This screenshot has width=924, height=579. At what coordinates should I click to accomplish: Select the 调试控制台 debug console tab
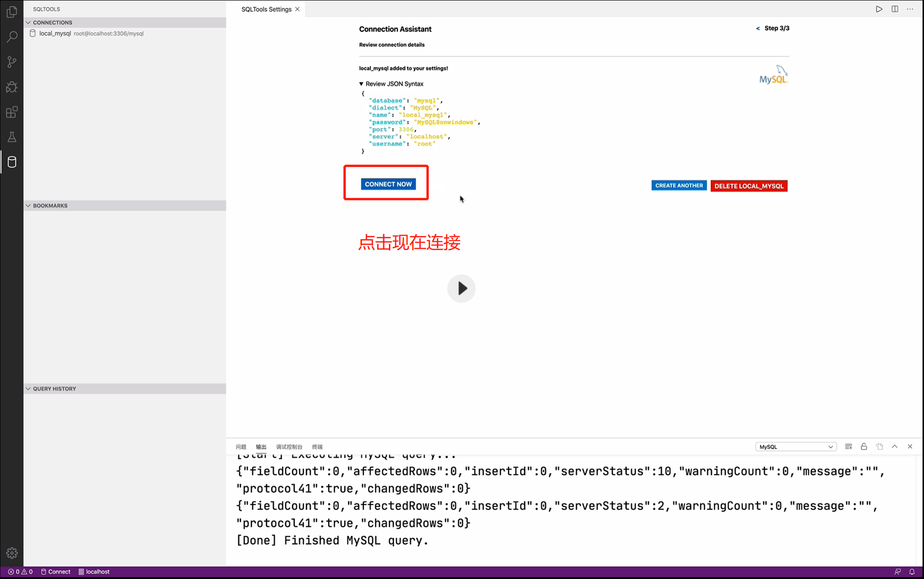[289, 446]
